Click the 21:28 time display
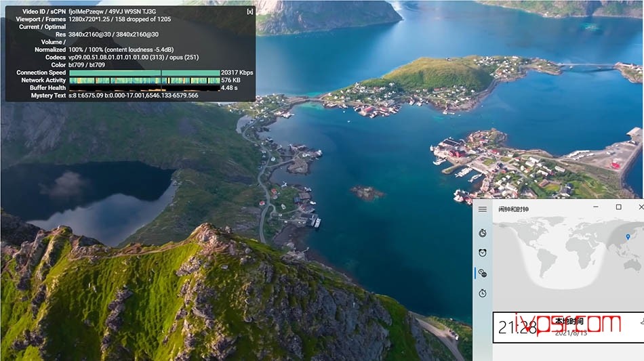Image resolution: width=644 pixels, height=361 pixels. coord(517,328)
